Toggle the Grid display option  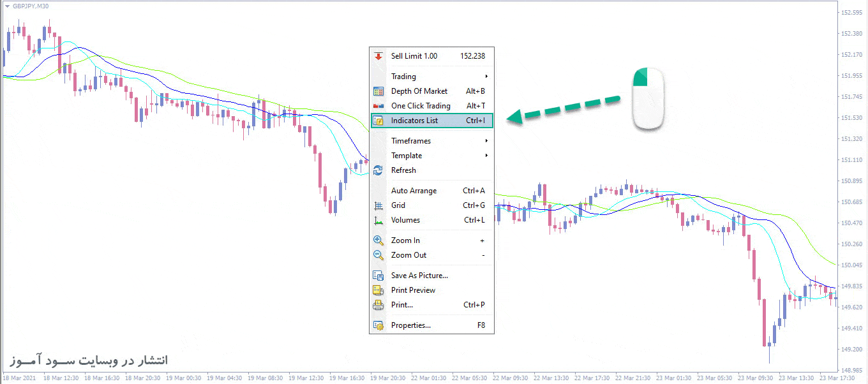(x=399, y=205)
